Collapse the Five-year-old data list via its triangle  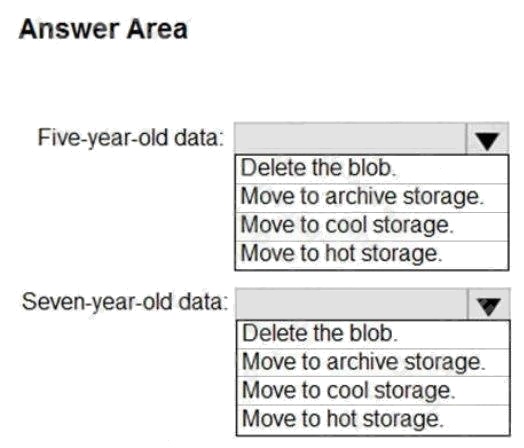(488, 139)
